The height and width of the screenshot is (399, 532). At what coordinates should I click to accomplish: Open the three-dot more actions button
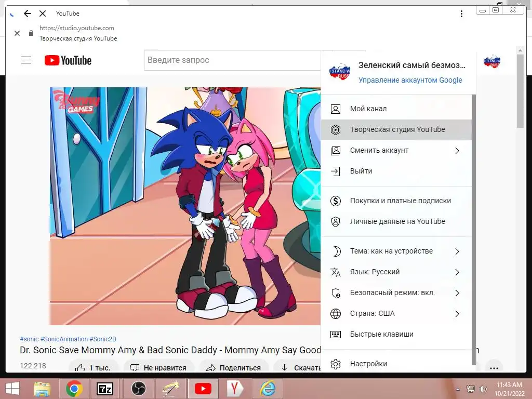(x=494, y=367)
